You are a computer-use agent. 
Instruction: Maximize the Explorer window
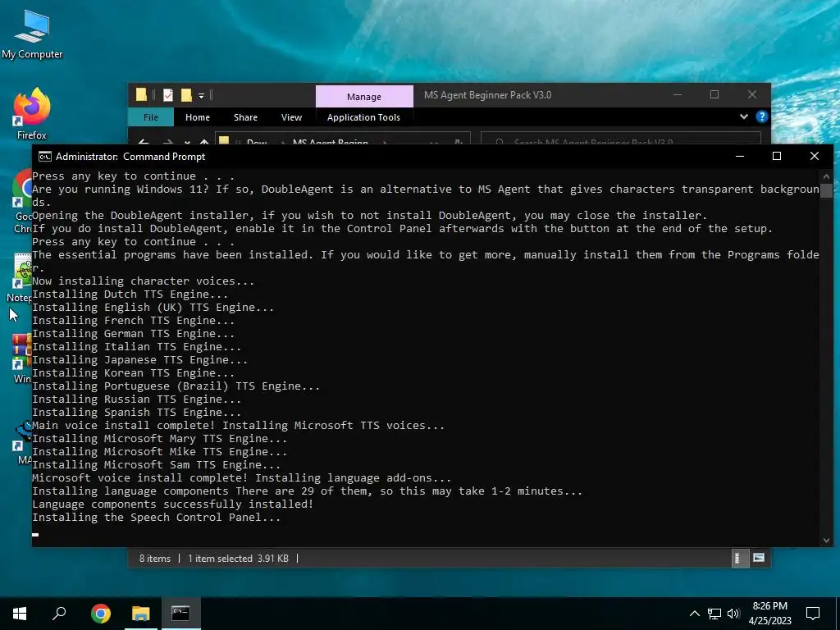(x=714, y=95)
